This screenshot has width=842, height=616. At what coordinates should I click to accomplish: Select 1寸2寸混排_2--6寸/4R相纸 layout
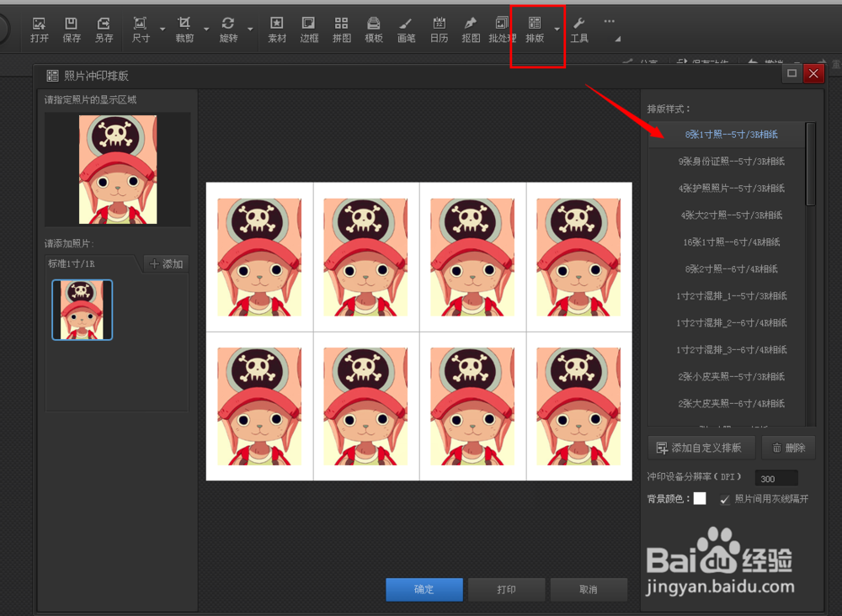(727, 322)
